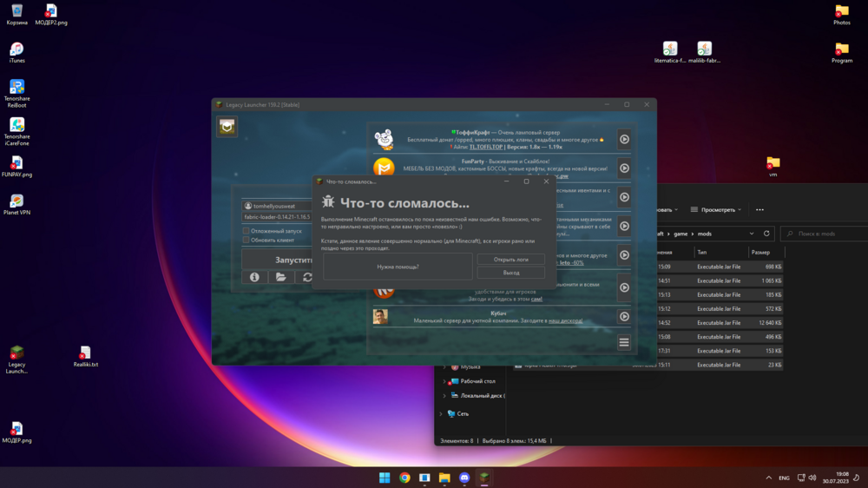Open "Просмотреть" dropdown in Explorer

(716, 209)
